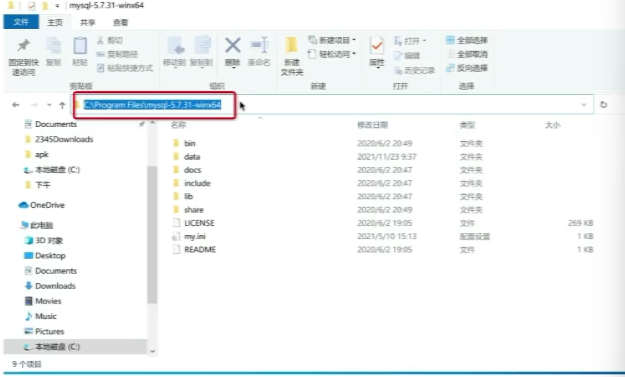Image resolution: width=625 pixels, height=377 pixels.
Task: Click History in ribbon Open group
Action: point(414,71)
